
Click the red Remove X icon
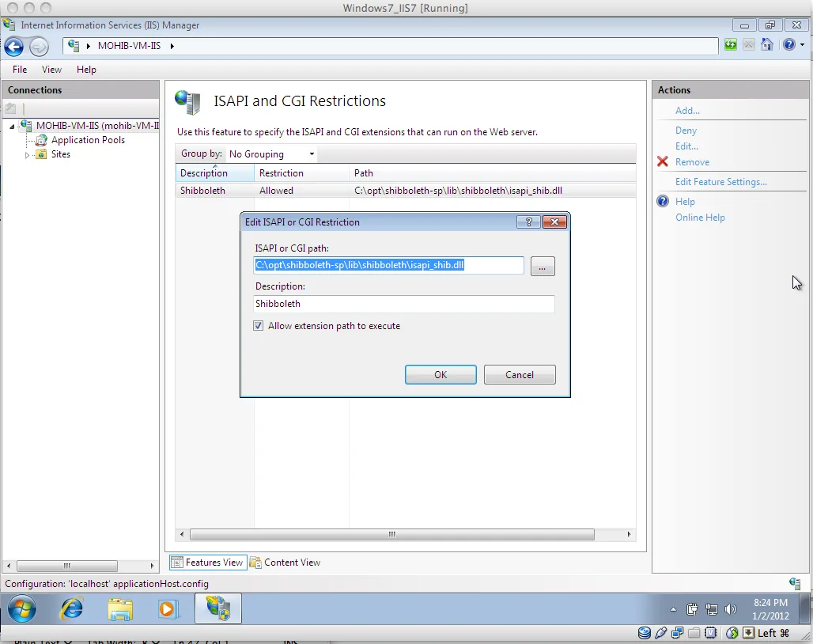(662, 161)
